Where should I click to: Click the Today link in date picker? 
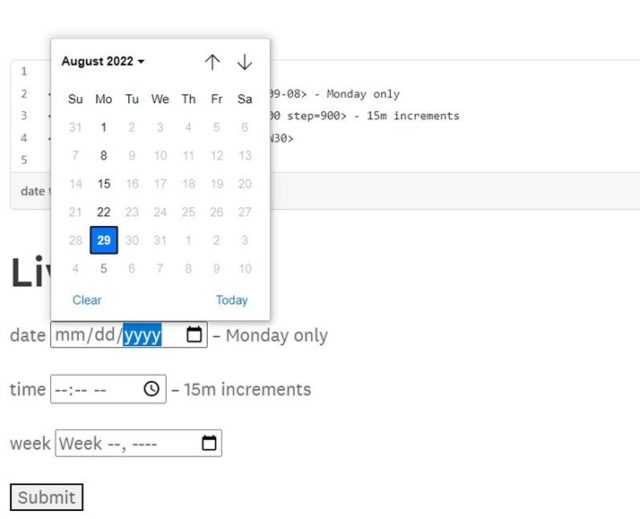[232, 300]
